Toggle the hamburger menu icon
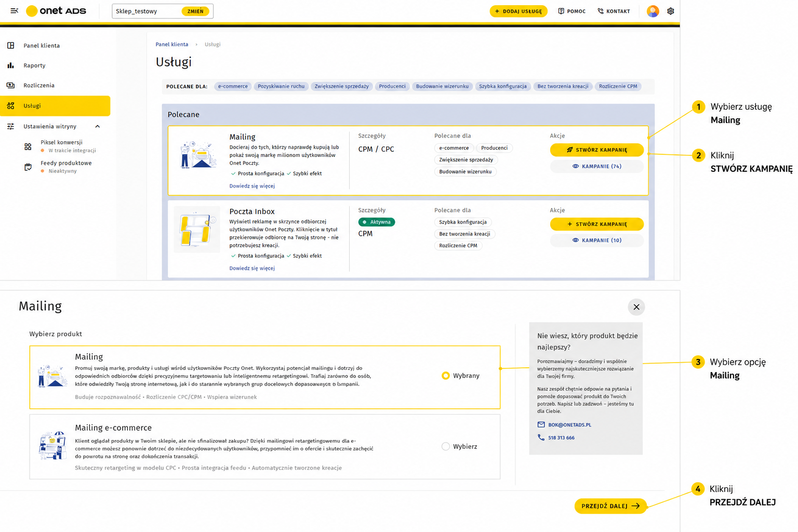Viewport: 798px width, 532px height. 15,11
